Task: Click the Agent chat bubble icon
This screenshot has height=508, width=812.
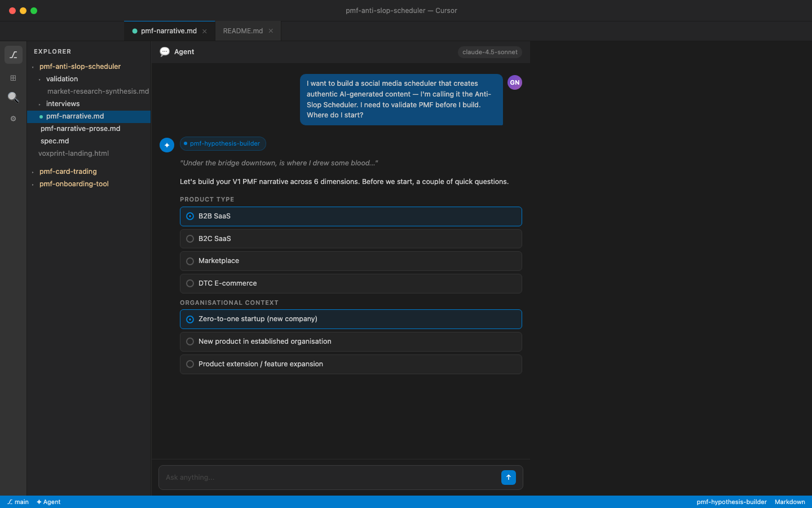Action: 165,52
